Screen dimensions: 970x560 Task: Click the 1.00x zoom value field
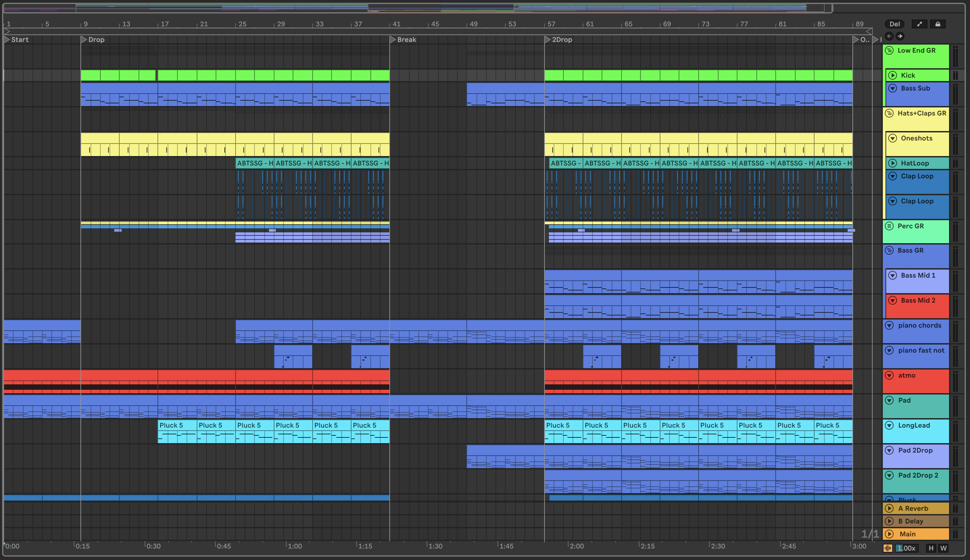click(906, 548)
